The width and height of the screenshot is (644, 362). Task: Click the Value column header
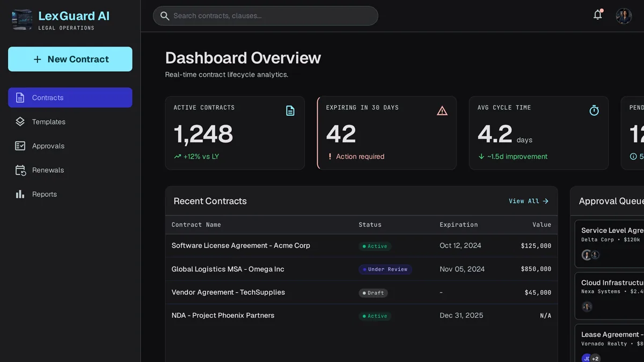click(542, 225)
